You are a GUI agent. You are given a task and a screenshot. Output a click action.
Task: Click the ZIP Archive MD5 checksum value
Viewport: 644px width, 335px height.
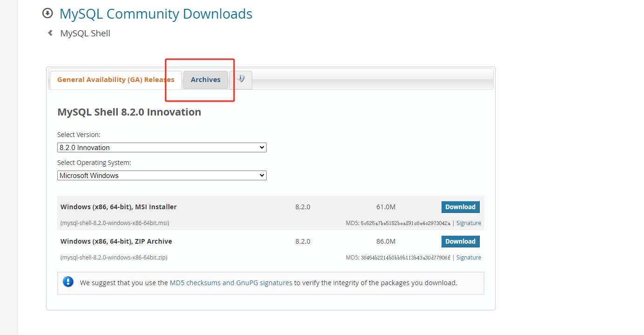click(x=405, y=258)
